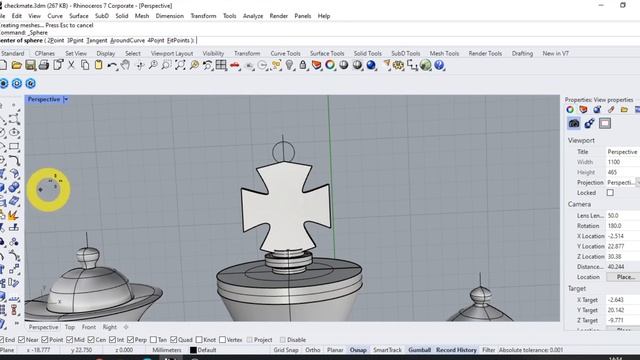This screenshot has width=640, height=360.
Task: Cut selection with the scissors icon
Action: tap(71, 65)
